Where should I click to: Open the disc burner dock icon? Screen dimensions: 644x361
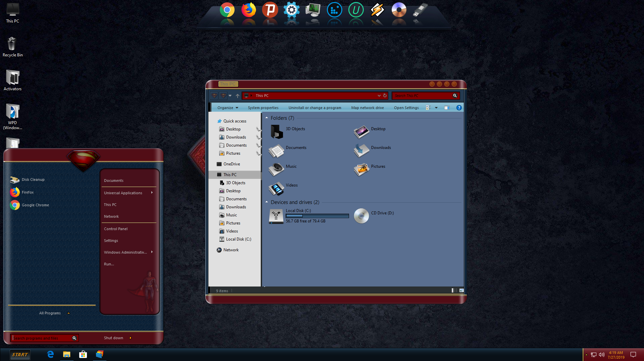[399, 10]
